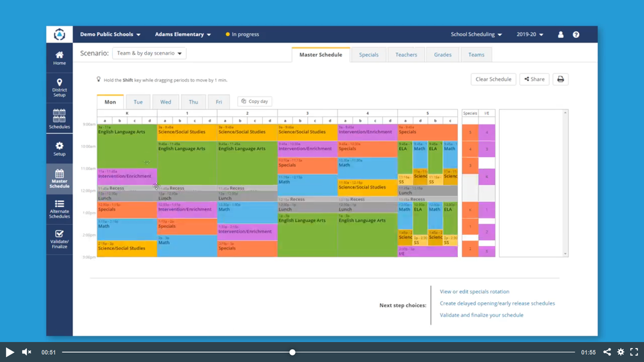
Task: Select the Tue day tab
Action: coord(138,102)
